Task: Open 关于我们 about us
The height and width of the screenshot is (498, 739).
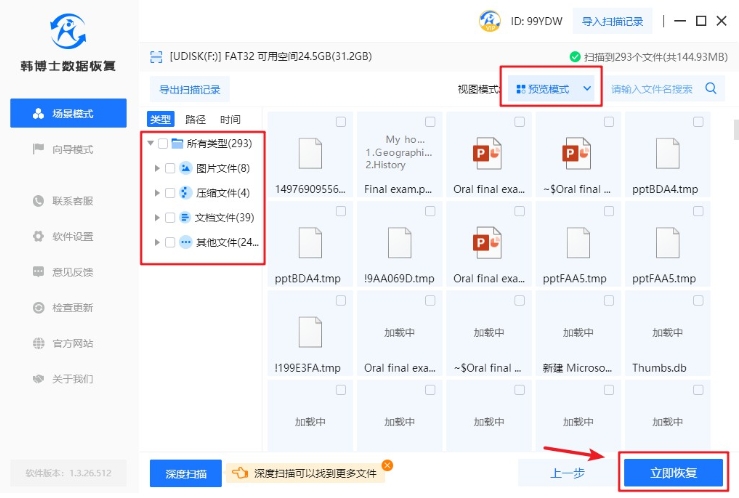Action: tap(72, 379)
